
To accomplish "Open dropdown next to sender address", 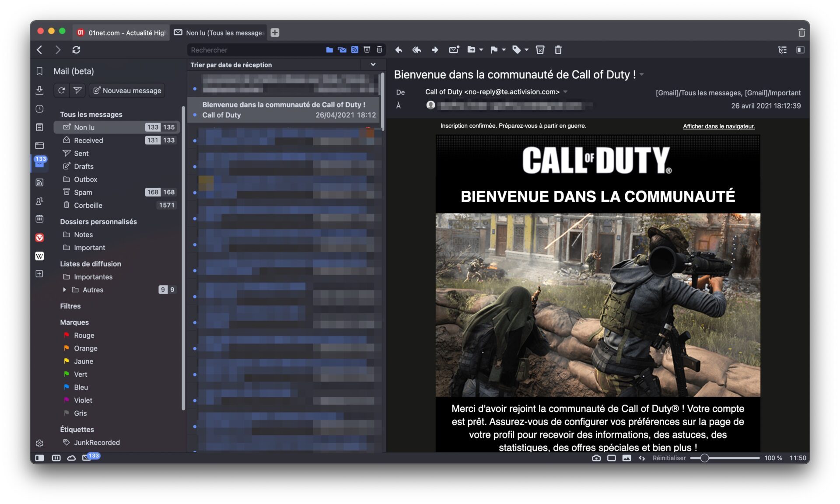I will point(565,92).
